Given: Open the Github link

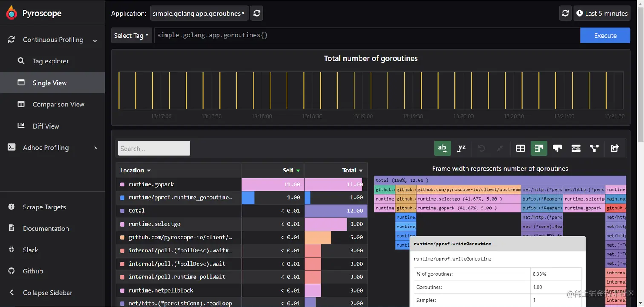Looking at the screenshot, I should pos(33,271).
